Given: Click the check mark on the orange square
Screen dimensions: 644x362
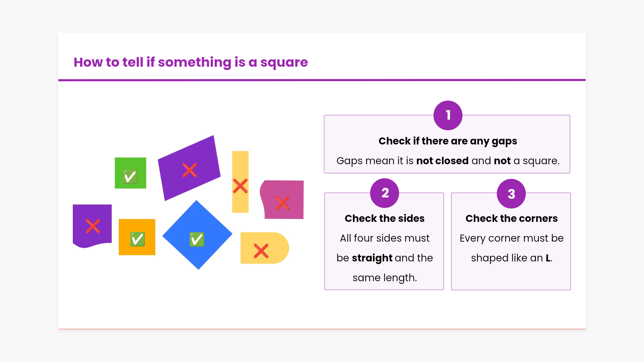Looking at the screenshot, I should (138, 239).
